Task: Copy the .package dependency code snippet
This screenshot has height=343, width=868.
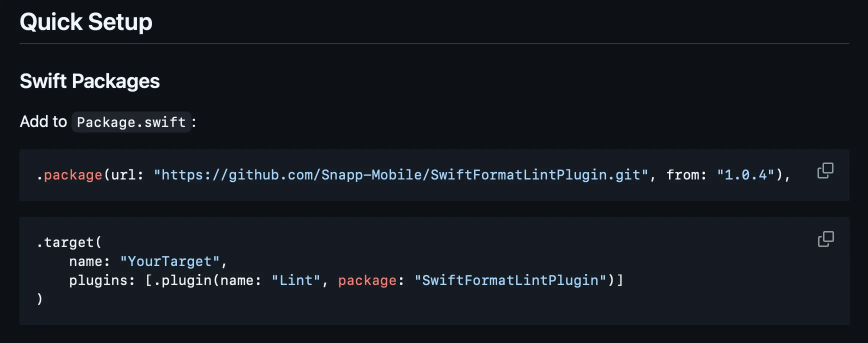Action: (825, 170)
